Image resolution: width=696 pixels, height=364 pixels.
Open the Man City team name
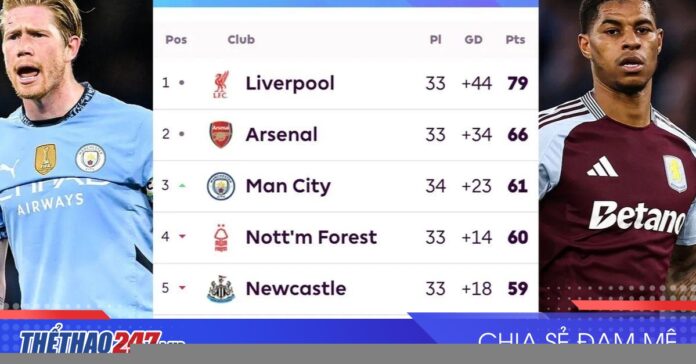point(289,186)
